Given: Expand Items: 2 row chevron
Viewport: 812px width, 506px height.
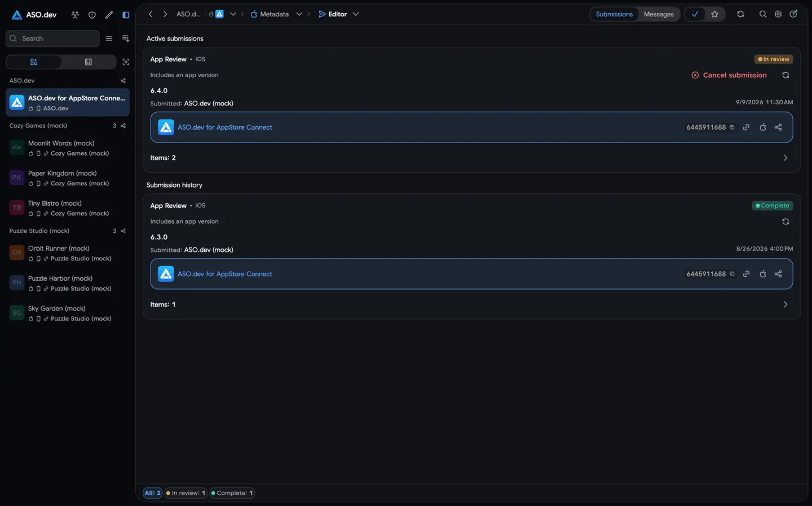Looking at the screenshot, I should coord(785,158).
